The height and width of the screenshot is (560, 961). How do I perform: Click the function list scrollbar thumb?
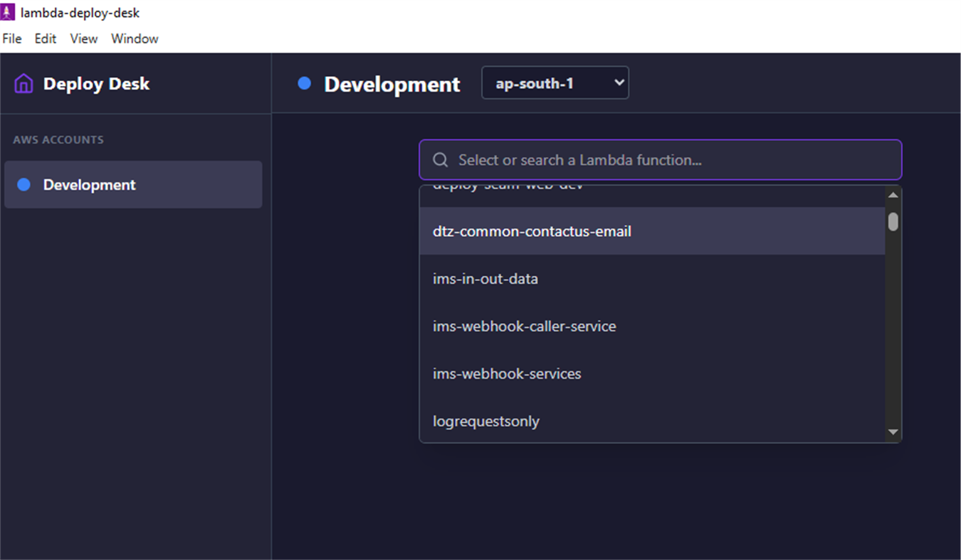[893, 222]
